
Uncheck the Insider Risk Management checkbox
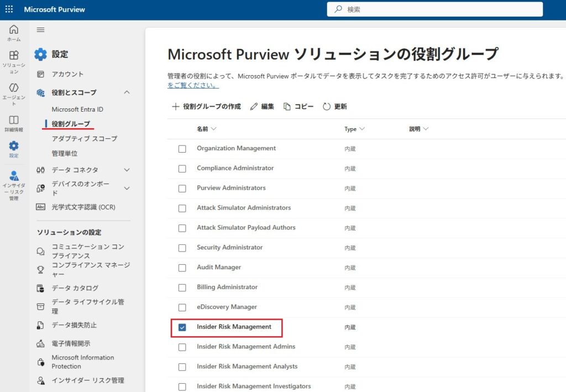click(182, 327)
